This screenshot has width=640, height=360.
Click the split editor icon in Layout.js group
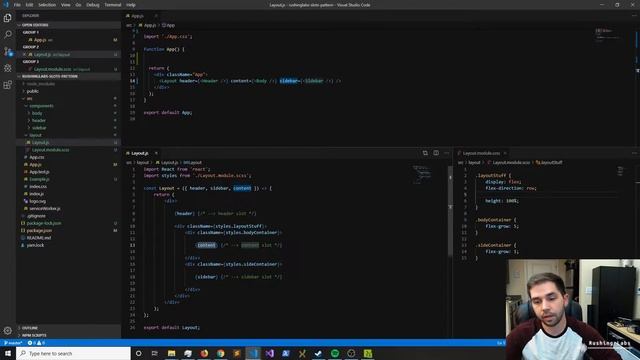tap(436, 153)
